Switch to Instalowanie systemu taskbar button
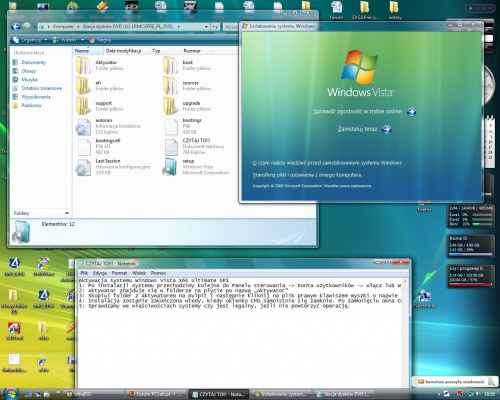This screenshot has height=400, width=500. [x=281, y=394]
